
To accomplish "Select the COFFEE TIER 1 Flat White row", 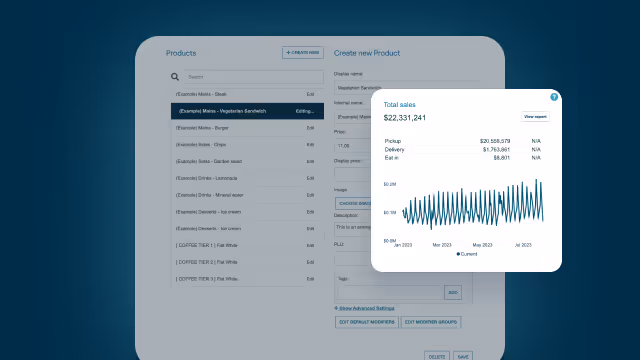I will pyautogui.click(x=247, y=245).
